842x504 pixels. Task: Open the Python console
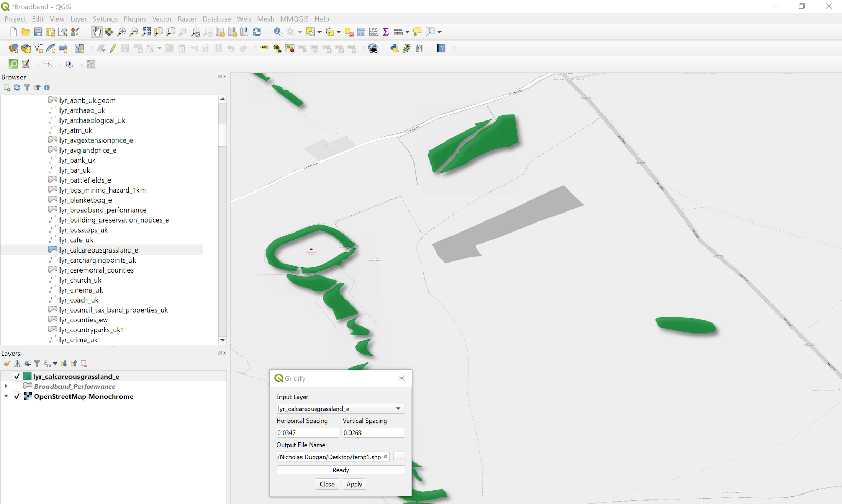coord(394,48)
